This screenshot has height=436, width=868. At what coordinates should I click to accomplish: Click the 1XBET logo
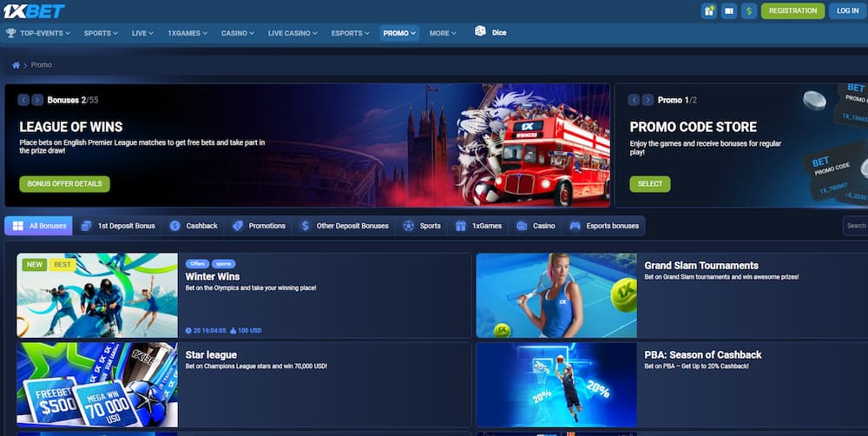[34, 10]
